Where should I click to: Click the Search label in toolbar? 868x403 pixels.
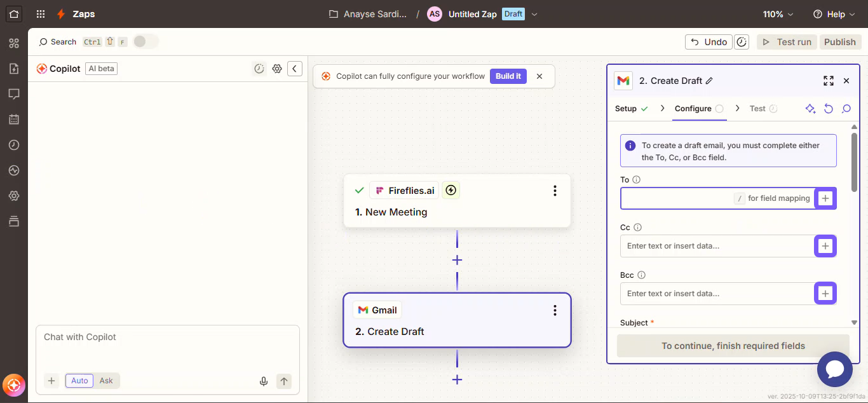64,42
